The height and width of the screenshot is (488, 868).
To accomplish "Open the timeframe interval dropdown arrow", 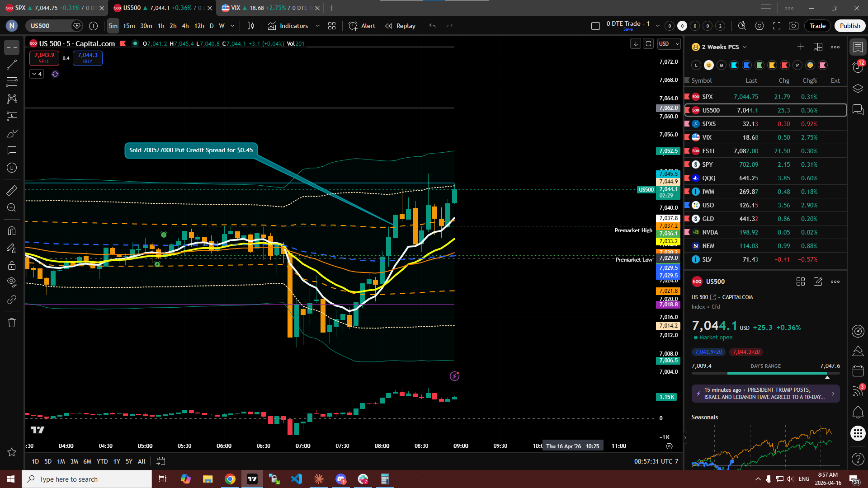I will pyautogui.click(x=232, y=26).
